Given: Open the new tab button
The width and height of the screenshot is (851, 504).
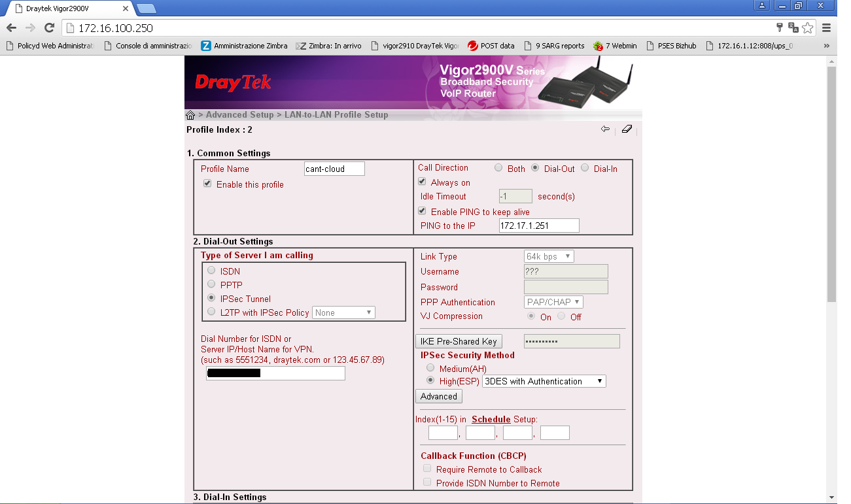Looking at the screenshot, I should coord(147,8).
